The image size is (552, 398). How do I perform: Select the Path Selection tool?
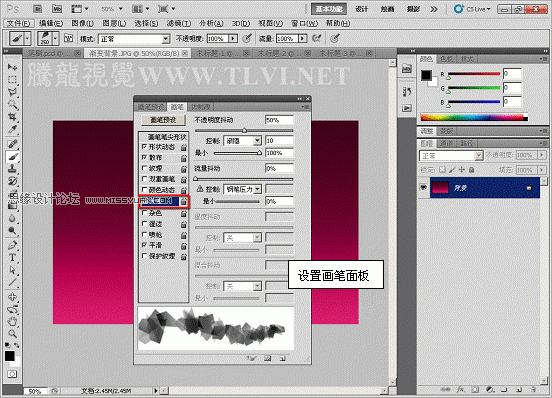click(12, 270)
